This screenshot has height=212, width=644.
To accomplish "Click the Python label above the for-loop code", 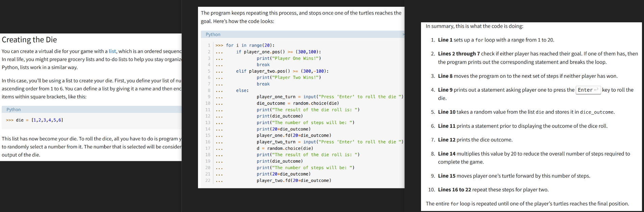I will click(x=213, y=34).
